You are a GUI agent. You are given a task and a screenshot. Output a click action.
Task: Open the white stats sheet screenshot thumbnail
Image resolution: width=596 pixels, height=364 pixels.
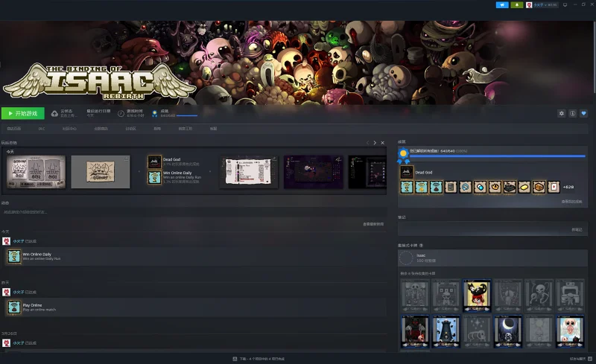(x=249, y=171)
